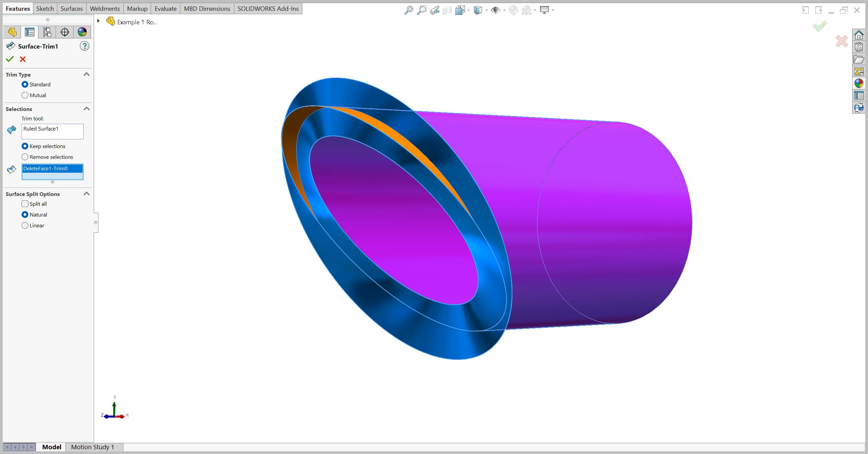
Task: Collapse the Surface Split Options section
Action: 87,194
